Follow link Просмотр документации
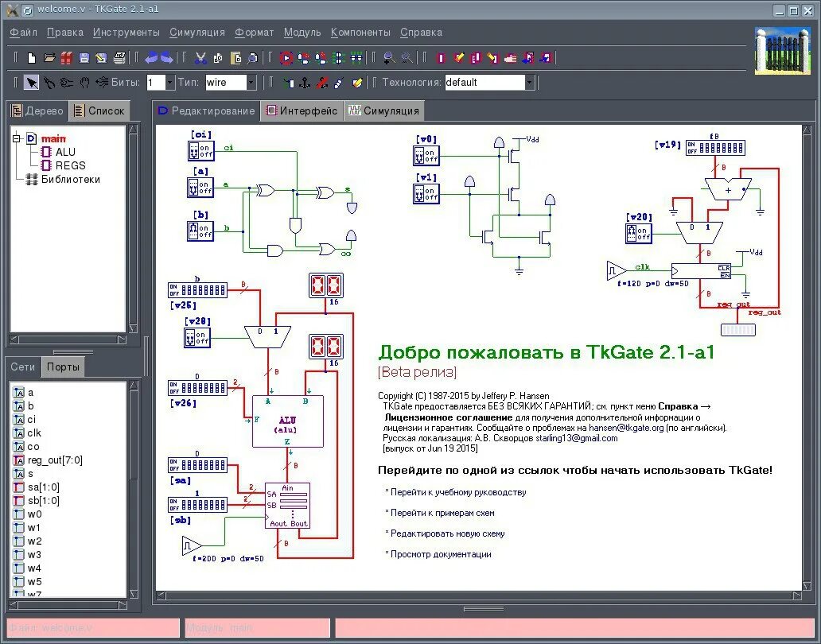821x644 pixels. pos(441,554)
